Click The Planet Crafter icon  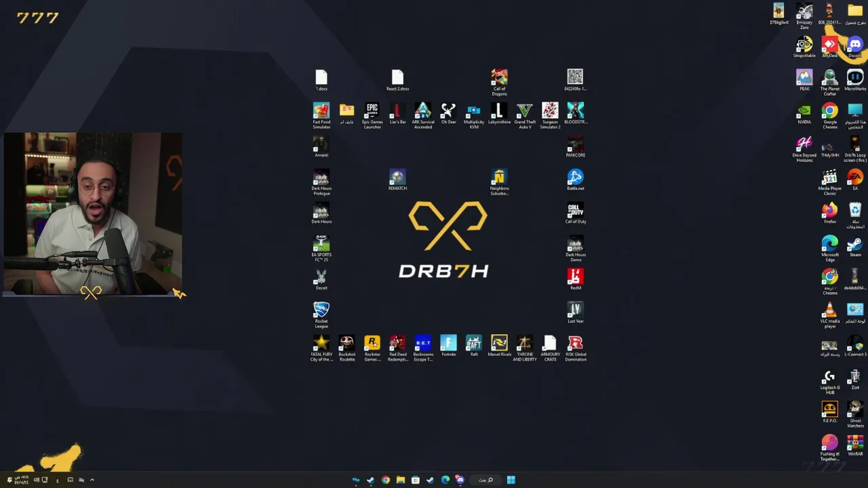830,83
